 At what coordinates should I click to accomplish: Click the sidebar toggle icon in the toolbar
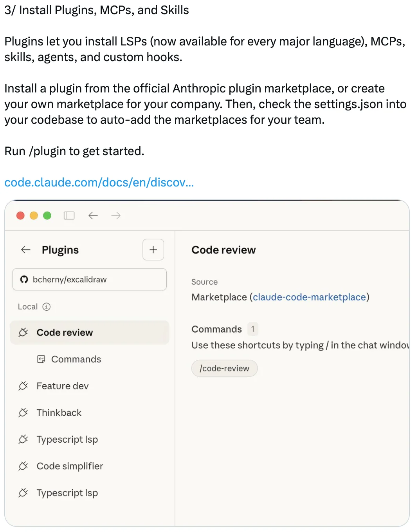click(x=69, y=215)
